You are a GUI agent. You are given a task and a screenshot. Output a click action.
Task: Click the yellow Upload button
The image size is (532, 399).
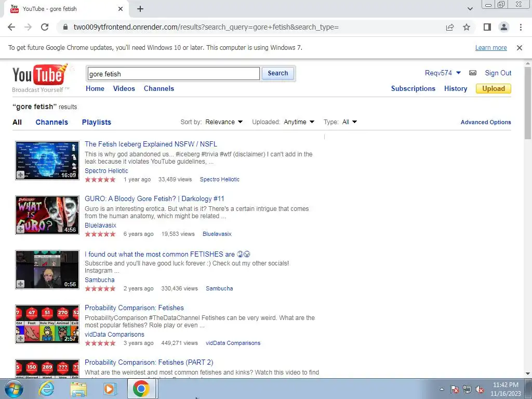(494, 88)
